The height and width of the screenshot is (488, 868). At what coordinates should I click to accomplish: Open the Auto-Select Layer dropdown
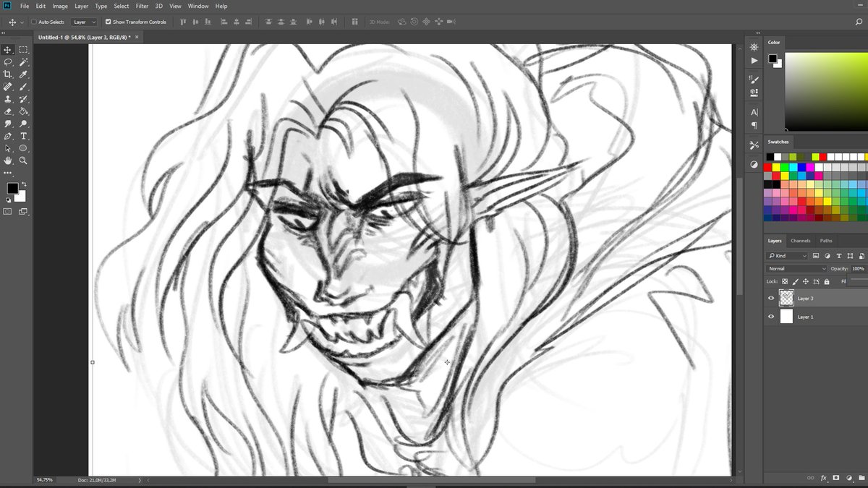pos(84,22)
